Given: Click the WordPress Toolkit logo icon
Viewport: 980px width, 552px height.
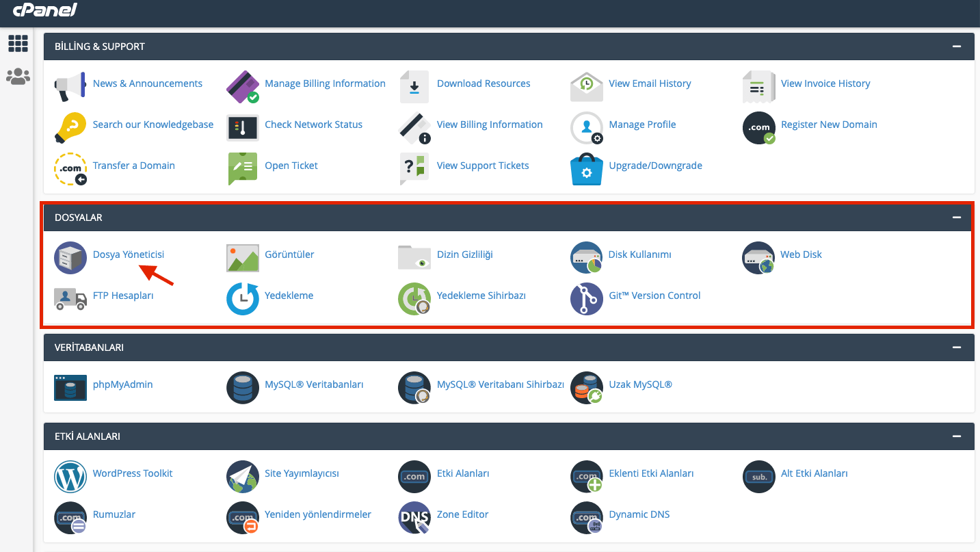Looking at the screenshot, I should point(70,477).
